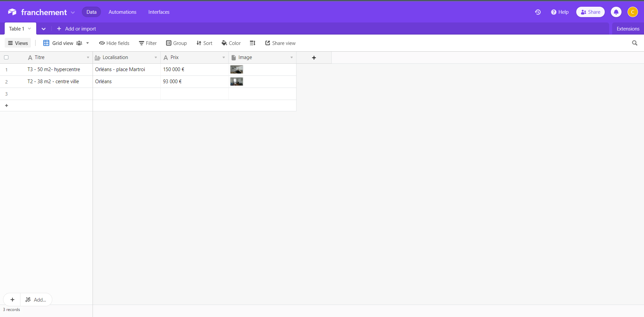Viewport: 644px width, 317px height.
Task: Open the base history clock icon
Action: 538,12
